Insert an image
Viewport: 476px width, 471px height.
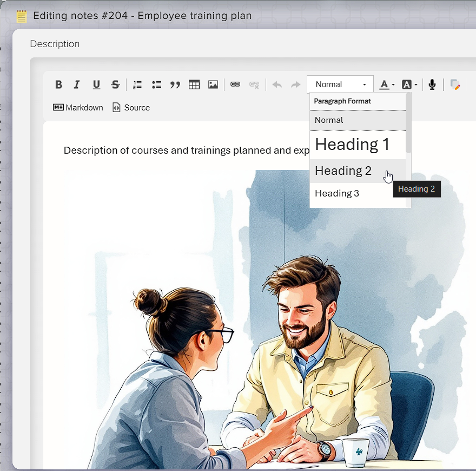click(213, 84)
